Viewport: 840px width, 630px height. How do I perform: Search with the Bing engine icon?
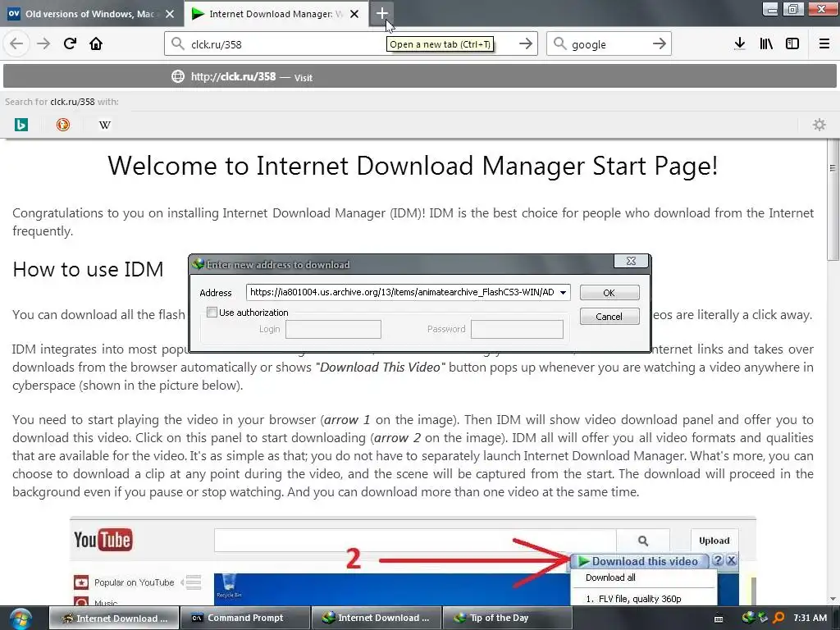click(21, 125)
